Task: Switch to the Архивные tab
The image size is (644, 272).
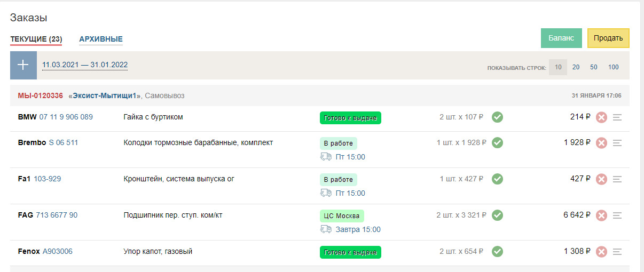Action: tap(101, 39)
